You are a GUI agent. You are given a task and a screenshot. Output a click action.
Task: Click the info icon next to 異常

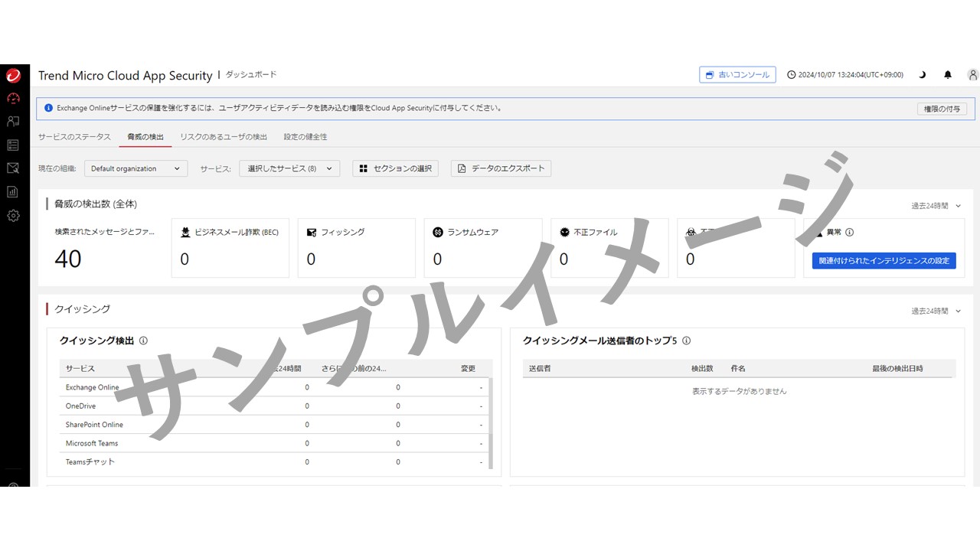[x=849, y=232]
